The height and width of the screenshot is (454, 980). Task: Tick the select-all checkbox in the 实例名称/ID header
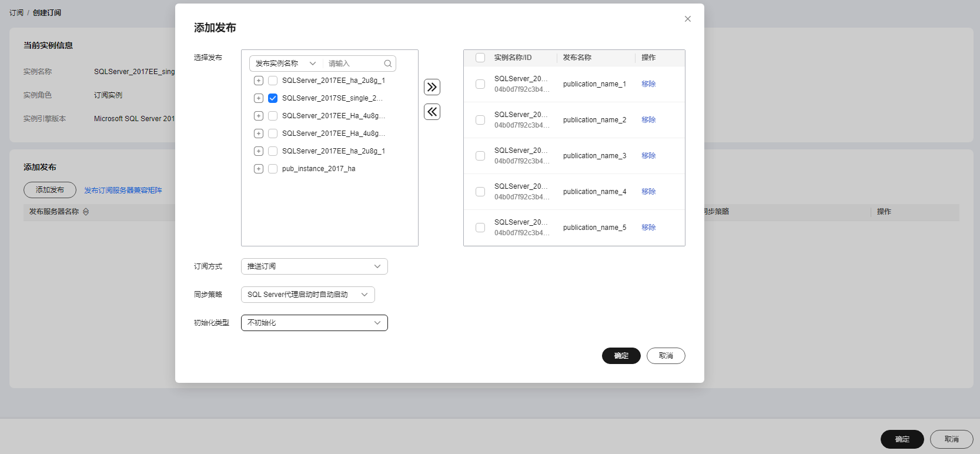(x=480, y=58)
